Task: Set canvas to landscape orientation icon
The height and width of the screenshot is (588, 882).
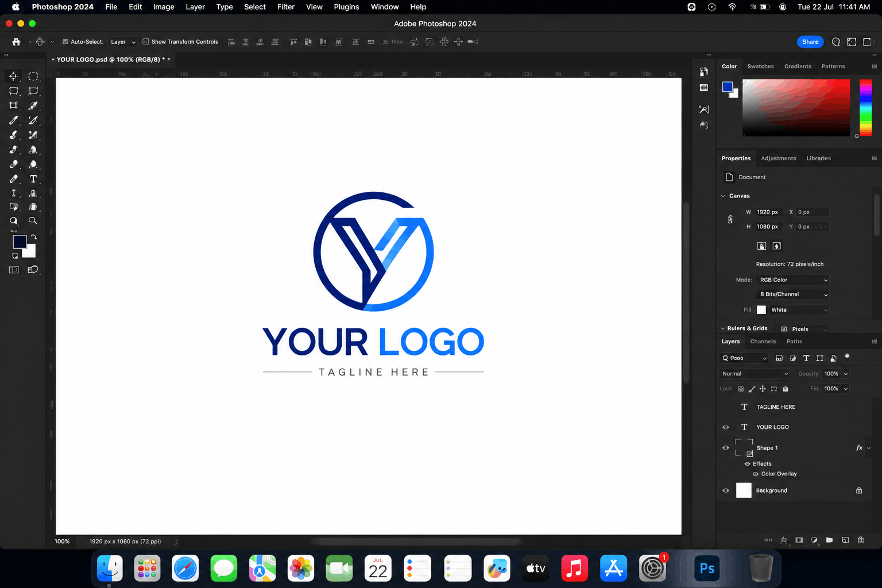Action: pos(777,246)
